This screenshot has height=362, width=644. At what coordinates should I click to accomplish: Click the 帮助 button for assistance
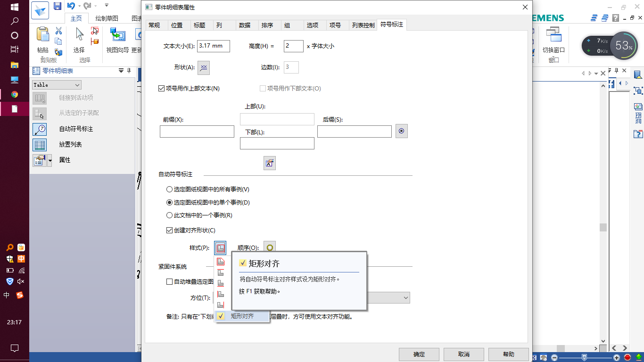pyautogui.click(x=508, y=354)
